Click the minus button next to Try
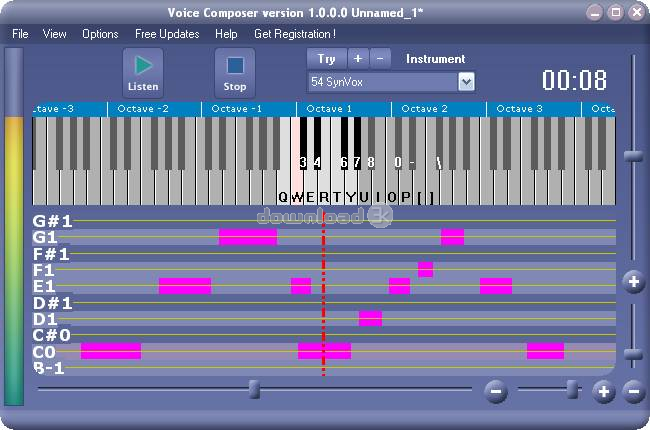 380,59
